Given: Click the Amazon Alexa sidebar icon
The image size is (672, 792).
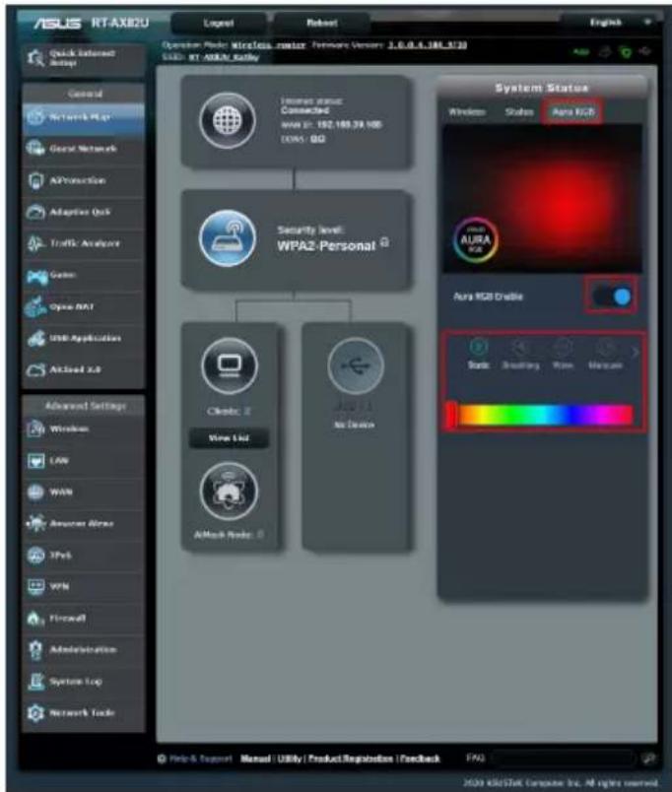Looking at the screenshot, I should tap(35, 523).
